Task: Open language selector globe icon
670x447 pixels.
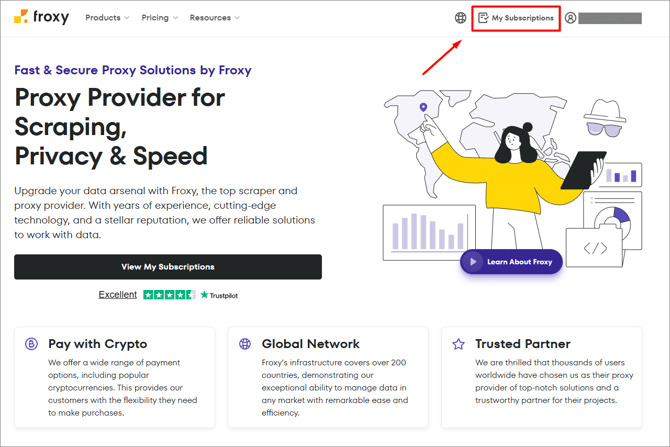Action: [x=460, y=18]
